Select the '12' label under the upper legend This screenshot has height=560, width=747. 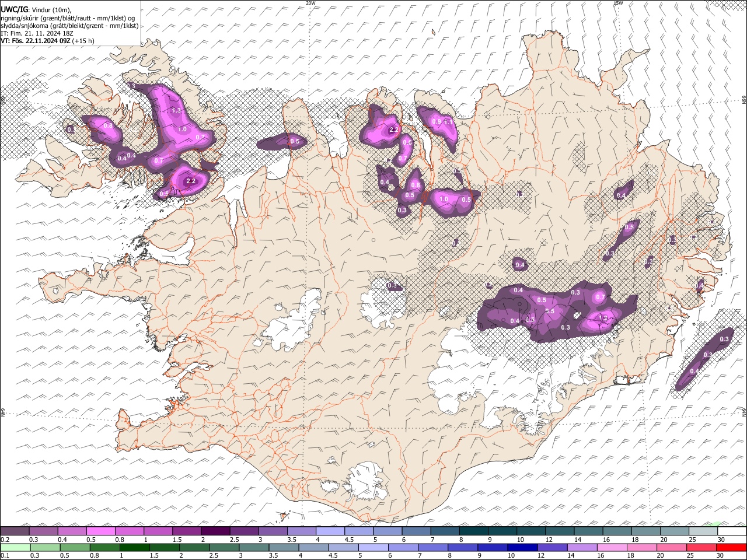pos(549,539)
